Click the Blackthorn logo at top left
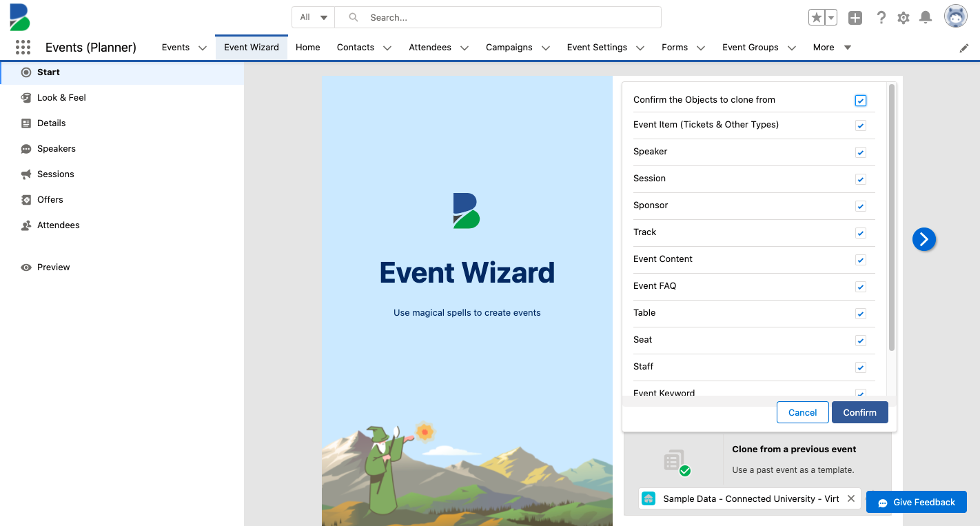 pyautogui.click(x=20, y=17)
